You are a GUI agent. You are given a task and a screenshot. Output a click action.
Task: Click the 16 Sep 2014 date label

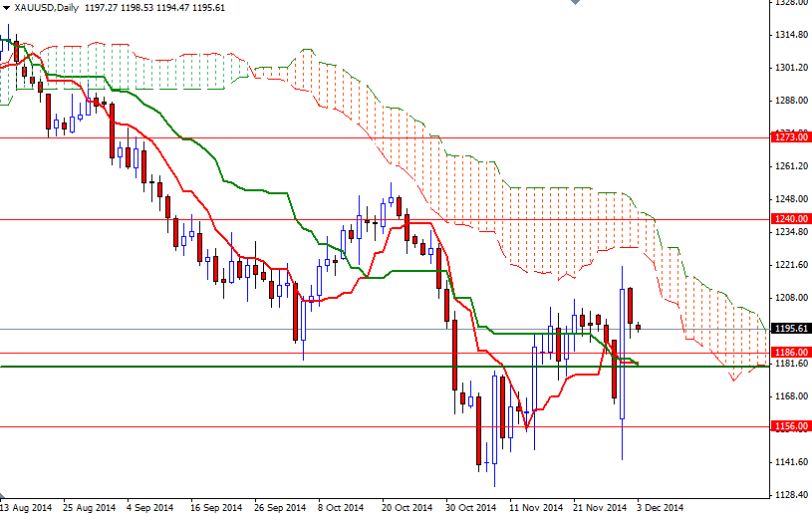point(216,508)
